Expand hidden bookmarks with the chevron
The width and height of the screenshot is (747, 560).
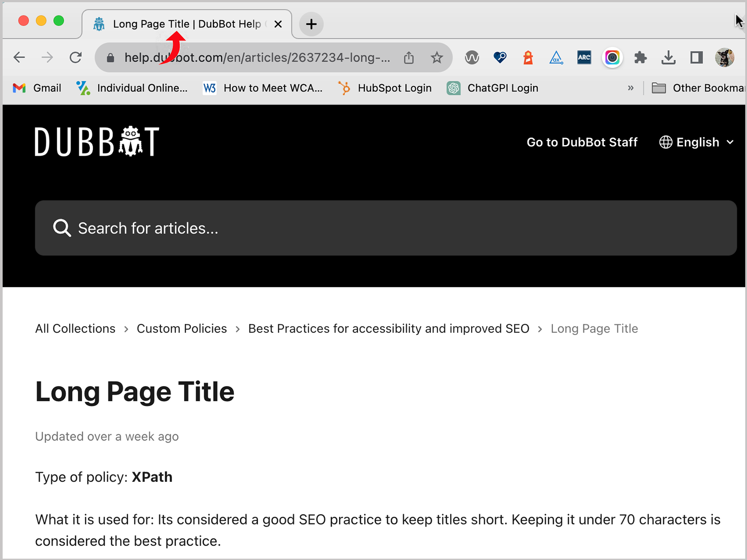point(631,88)
